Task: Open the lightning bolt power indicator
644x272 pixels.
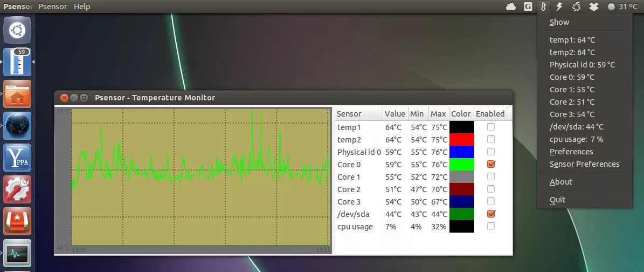Action: click(x=559, y=6)
